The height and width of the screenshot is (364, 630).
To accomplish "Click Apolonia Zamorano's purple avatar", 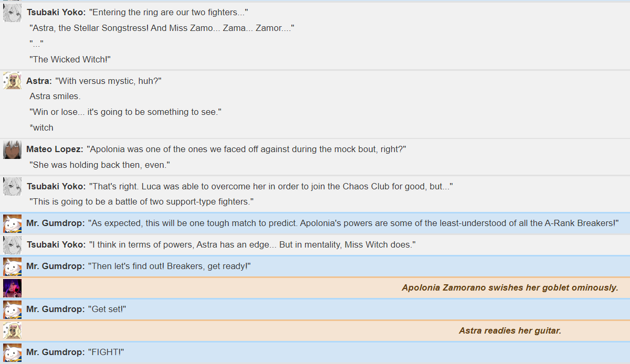I will click(12, 288).
